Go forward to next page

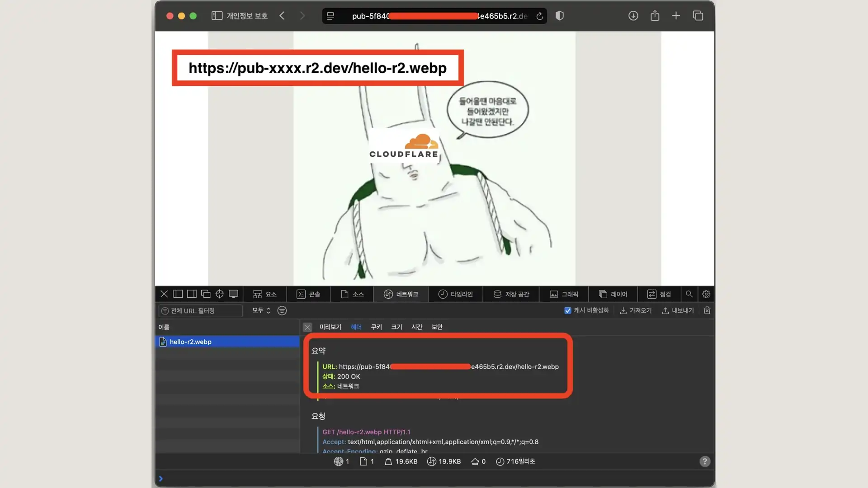(302, 16)
